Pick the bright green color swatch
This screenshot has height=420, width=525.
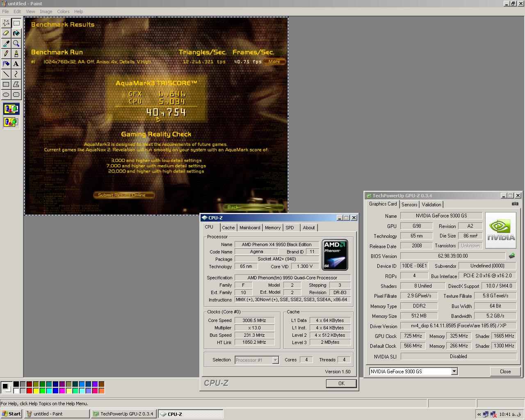[x=42, y=391]
